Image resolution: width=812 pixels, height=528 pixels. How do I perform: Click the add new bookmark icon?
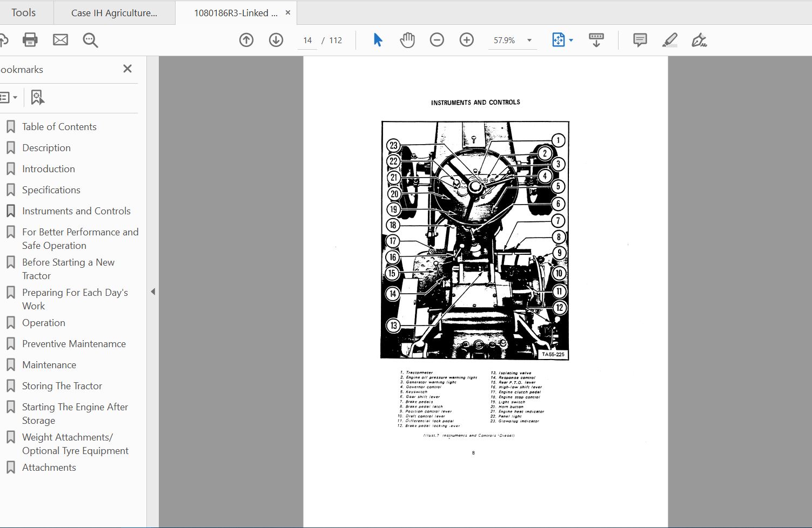pyautogui.click(x=37, y=98)
